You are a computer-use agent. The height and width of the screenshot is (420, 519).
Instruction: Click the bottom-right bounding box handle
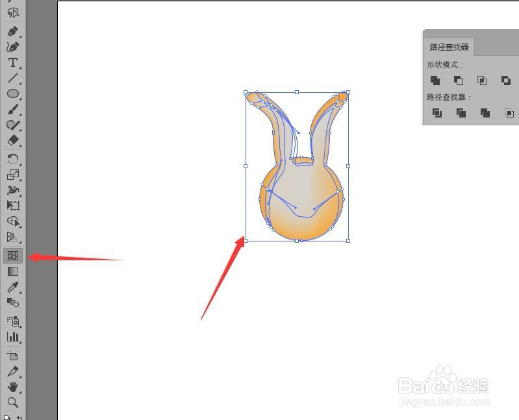pyautogui.click(x=348, y=241)
